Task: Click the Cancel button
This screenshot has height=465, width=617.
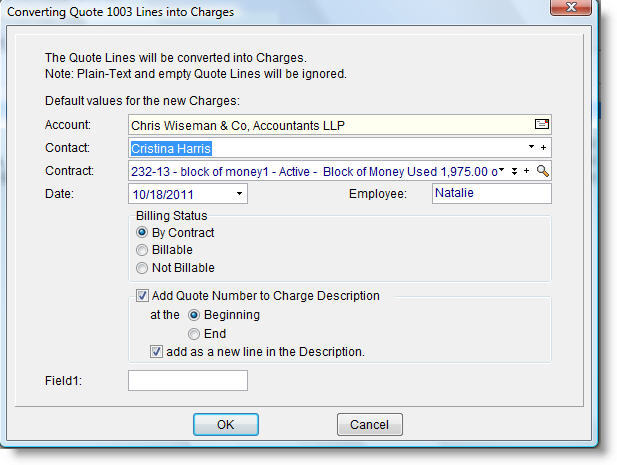Action: (369, 424)
